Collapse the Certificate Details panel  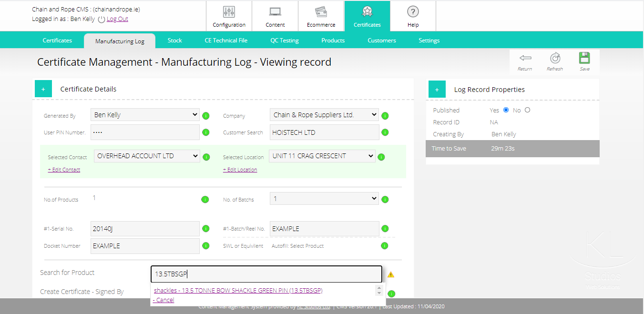point(43,89)
